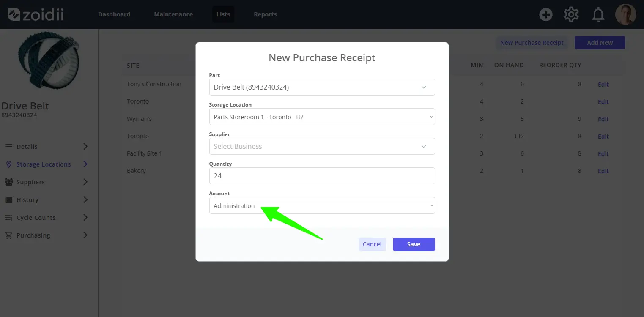Open the Lists menu

coord(223,14)
